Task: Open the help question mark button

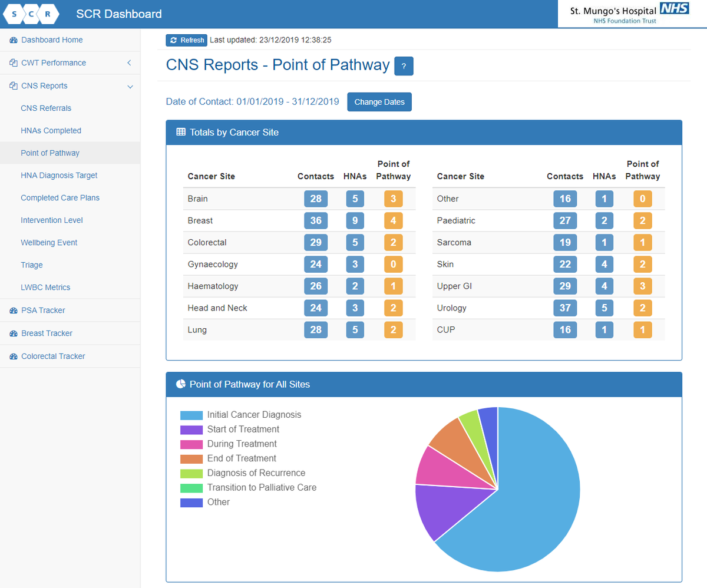Action: (x=404, y=67)
